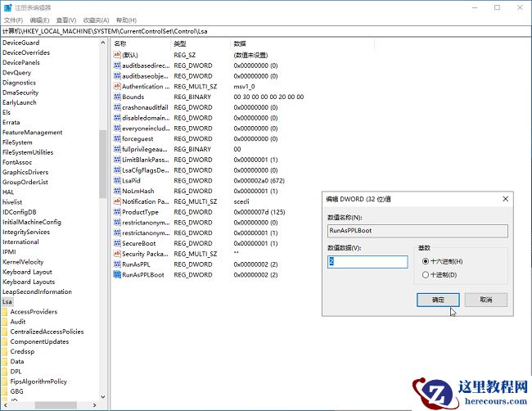The width and height of the screenshot is (532, 411).
Task: Select the LimitBlankPass... value icon
Action: (117, 160)
